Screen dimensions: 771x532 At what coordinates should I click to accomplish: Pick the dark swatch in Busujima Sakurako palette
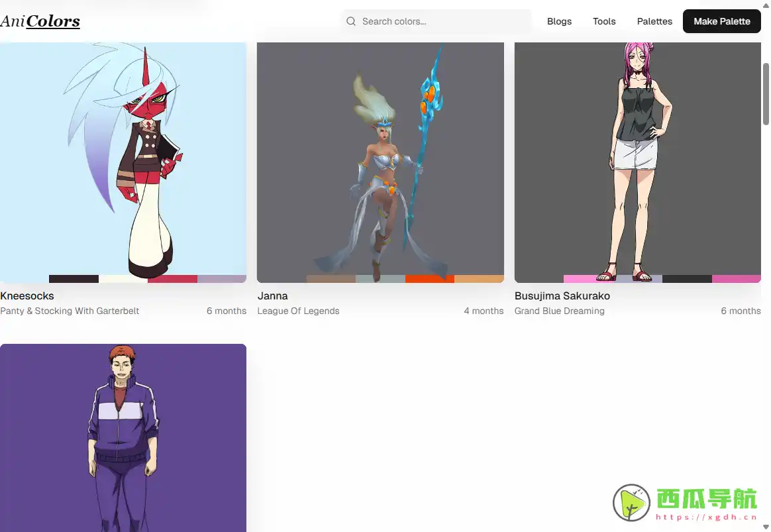point(687,279)
